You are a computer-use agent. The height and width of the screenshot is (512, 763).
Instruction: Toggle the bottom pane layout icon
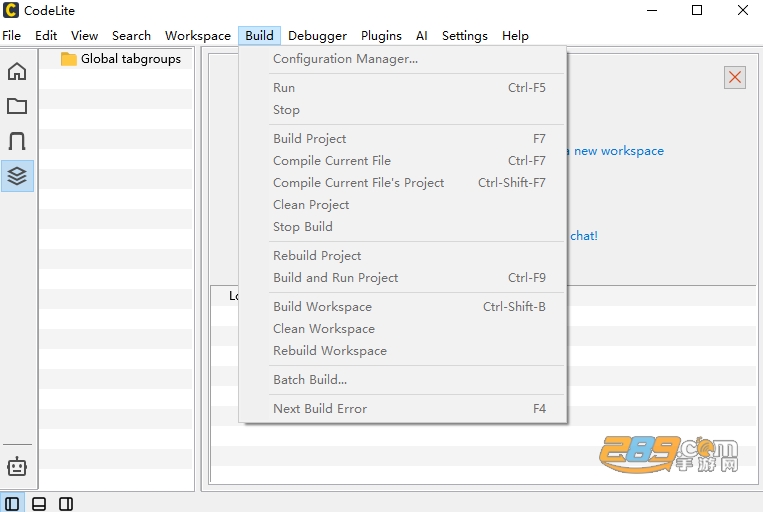[39, 504]
